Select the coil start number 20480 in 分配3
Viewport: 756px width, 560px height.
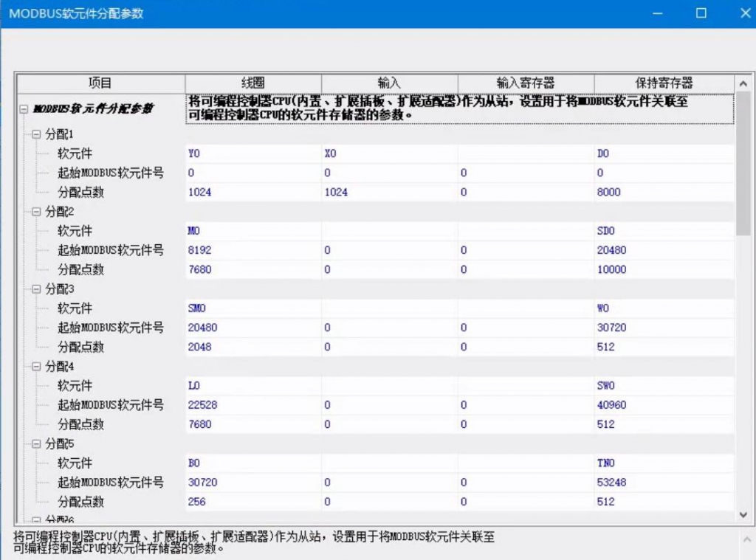point(253,328)
